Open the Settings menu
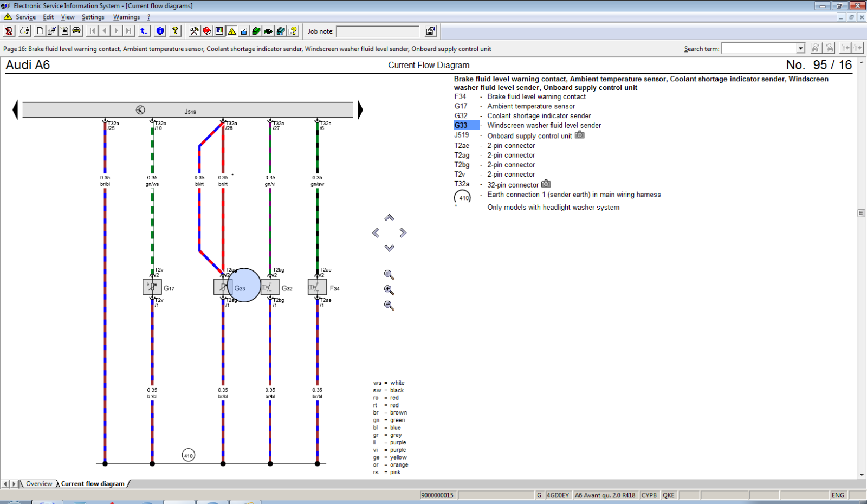867x504 pixels. [x=93, y=17]
